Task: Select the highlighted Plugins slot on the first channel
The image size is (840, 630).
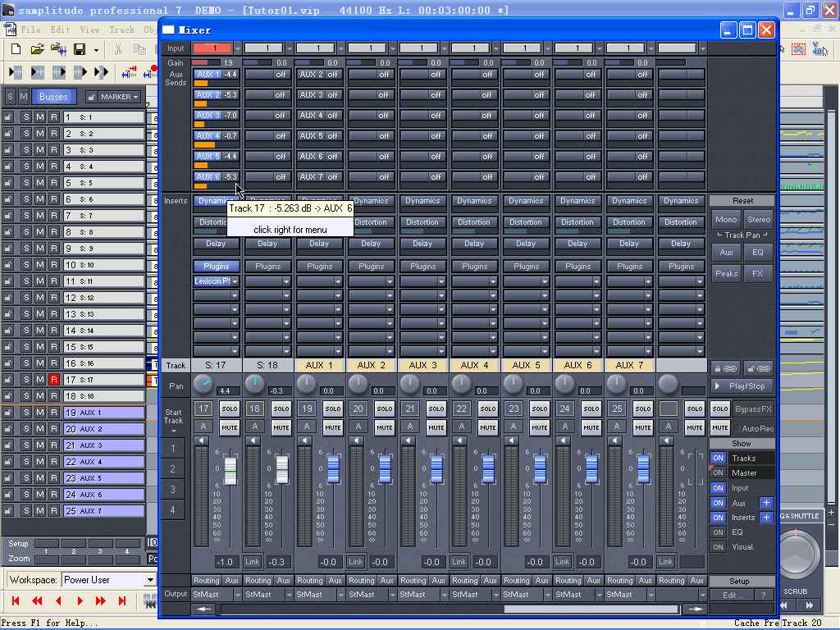Action: (x=216, y=265)
